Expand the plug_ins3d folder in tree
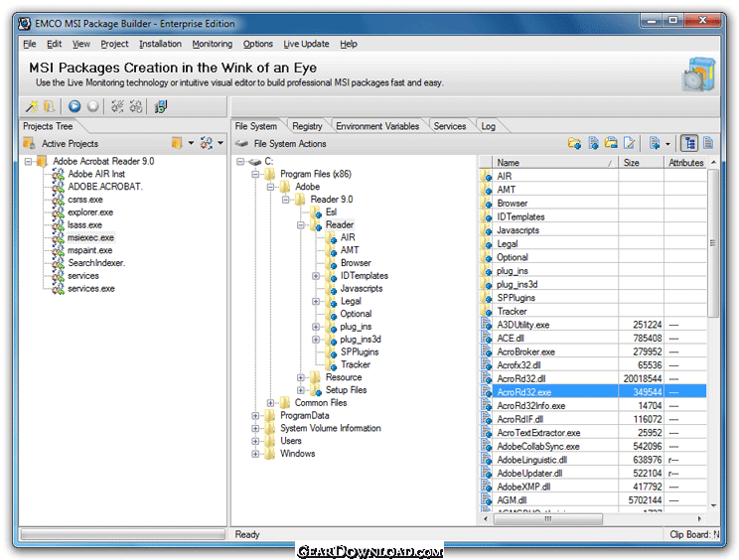The width and height of the screenshot is (739, 560). [x=316, y=340]
